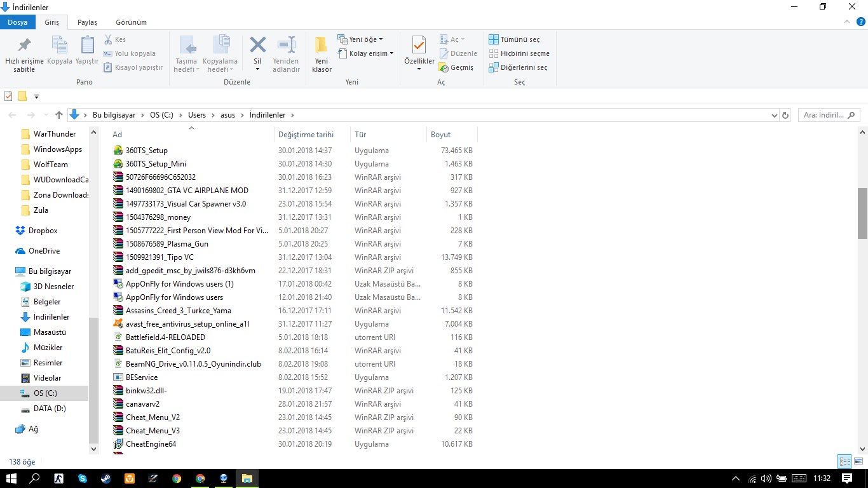Click the Yeniden adlandır icon
Viewport: 868px width, 488px height.
click(x=286, y=54)
